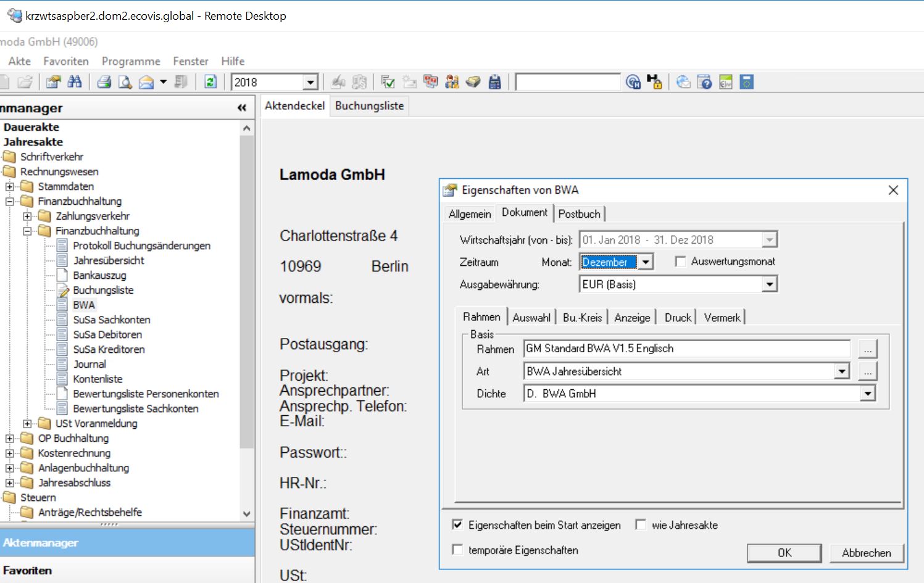The width and height of the screenshot is (924, 583).
Task: Click the send email envelope icon
Action: tap(146, 81)
